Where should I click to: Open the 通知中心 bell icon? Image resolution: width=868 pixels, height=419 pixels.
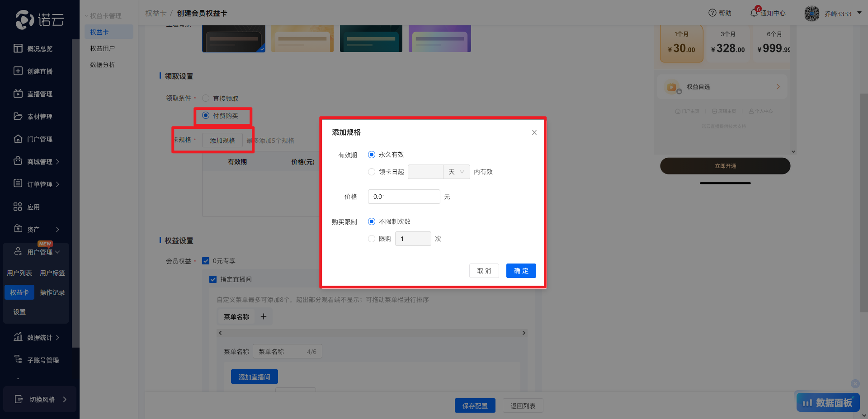[x=754, y=13]
